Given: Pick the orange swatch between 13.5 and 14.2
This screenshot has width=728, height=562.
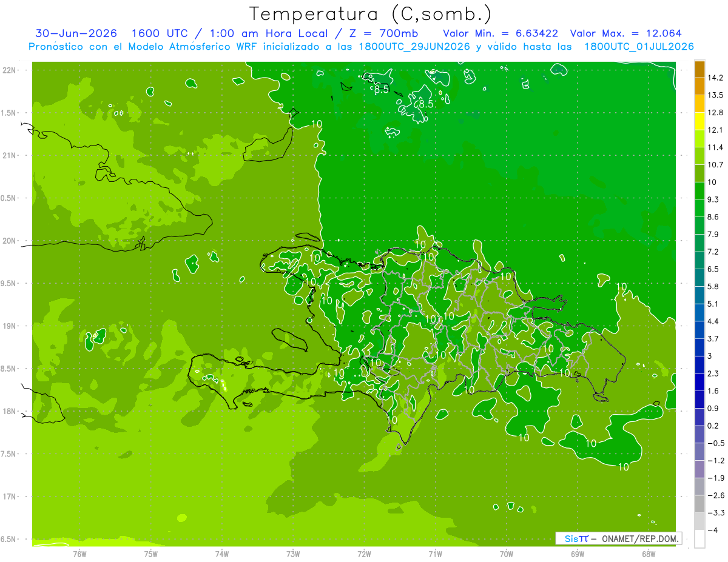Looking at the screenshot, I should (699, 87).
